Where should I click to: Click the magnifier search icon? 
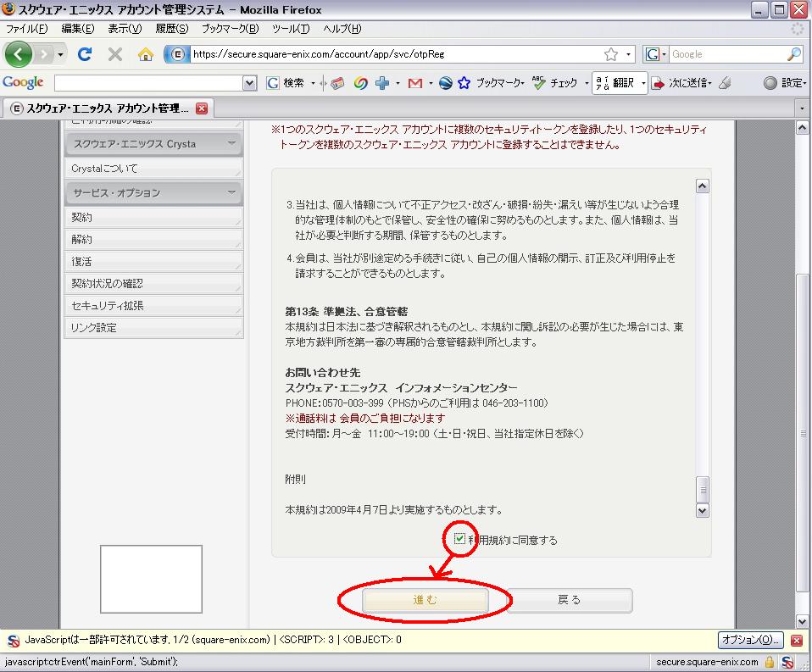(x=794, y=54)
